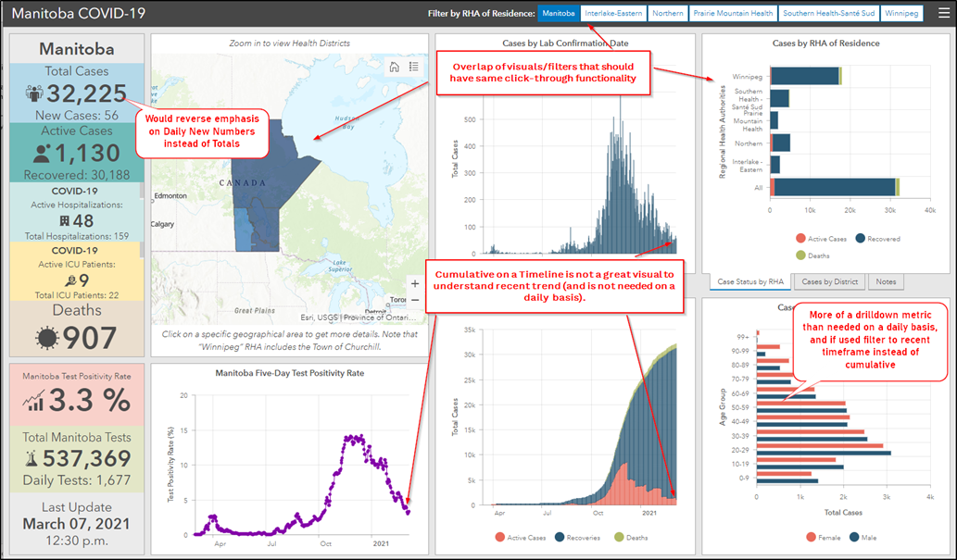
Task: Click the people icon beside Total Cases
Action: click(x=34, y=93)
